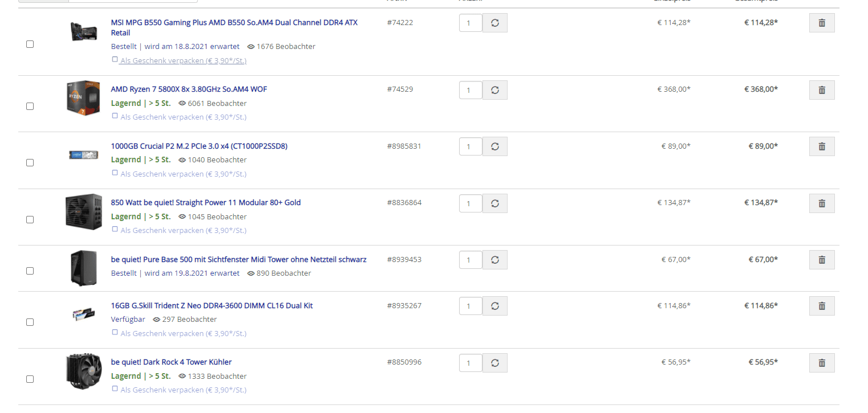Open the 1000GB Crucial P2 product link
The image size is (868, 413).
click(199, 146)
